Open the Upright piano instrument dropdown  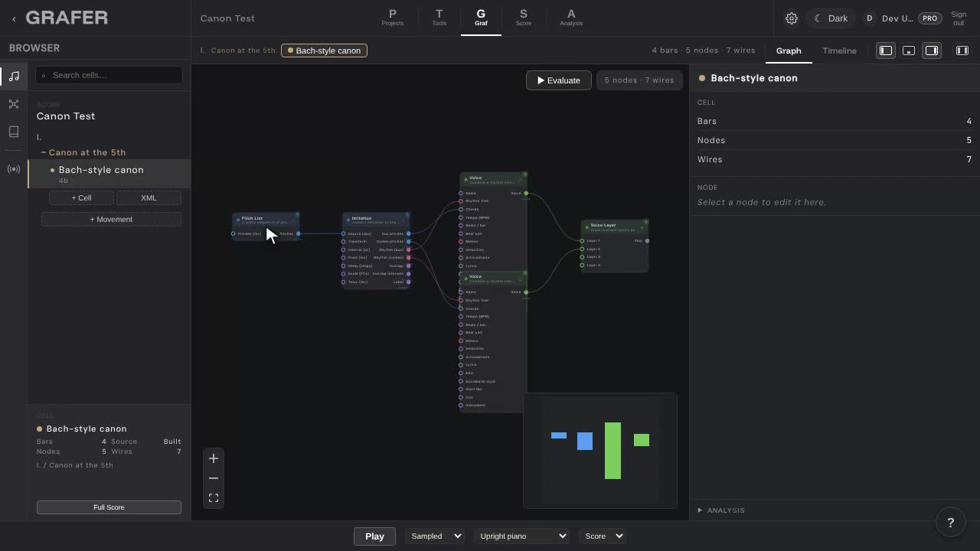click(x=521, y=536)
